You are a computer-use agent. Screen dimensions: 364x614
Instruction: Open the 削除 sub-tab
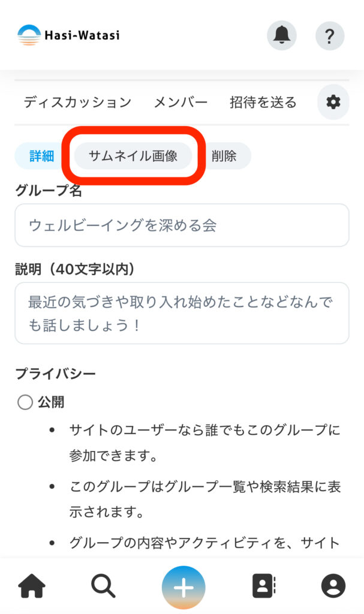pos(224,156)
